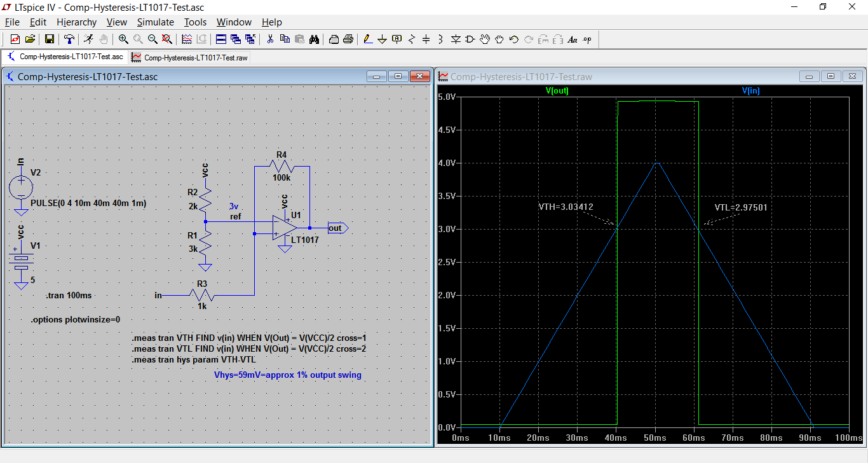Open the File menu
Viewport: 868px width, 463px height.
12,22
